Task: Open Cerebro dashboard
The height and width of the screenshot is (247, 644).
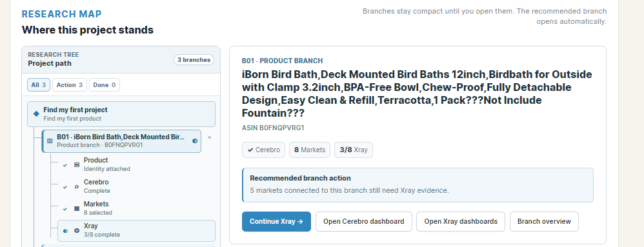Action: coord(363,222)
